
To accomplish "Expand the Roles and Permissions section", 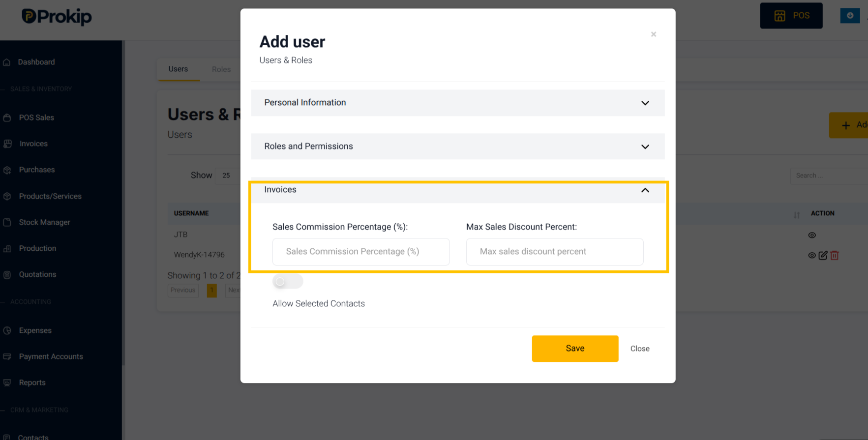I will click(x=457, y=147).
